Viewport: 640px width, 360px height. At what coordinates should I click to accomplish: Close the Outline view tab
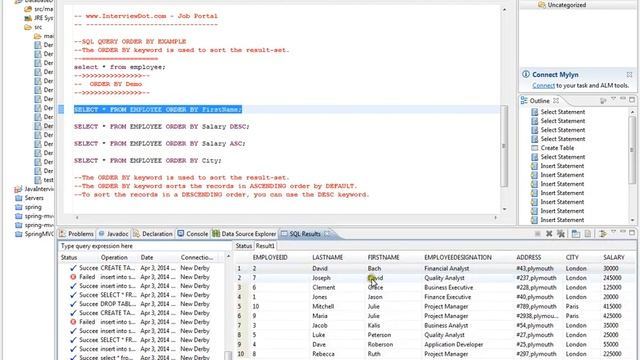coord(556,100)
